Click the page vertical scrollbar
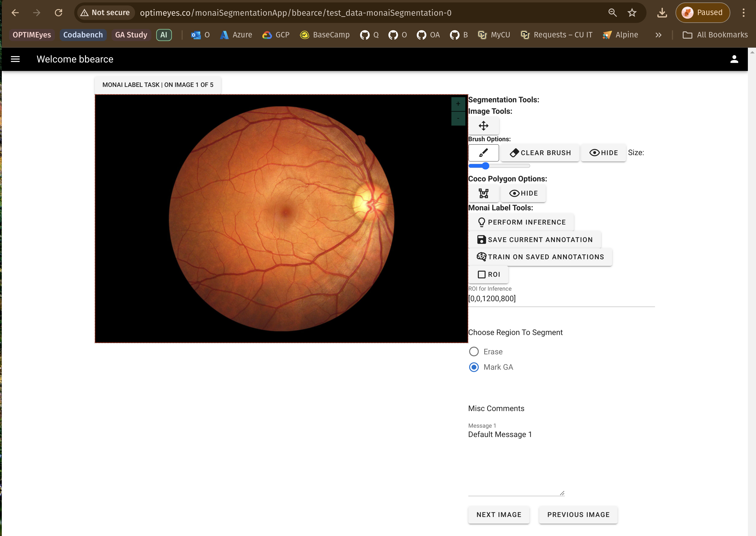The image size is (756, 536). tap(752, 292)
